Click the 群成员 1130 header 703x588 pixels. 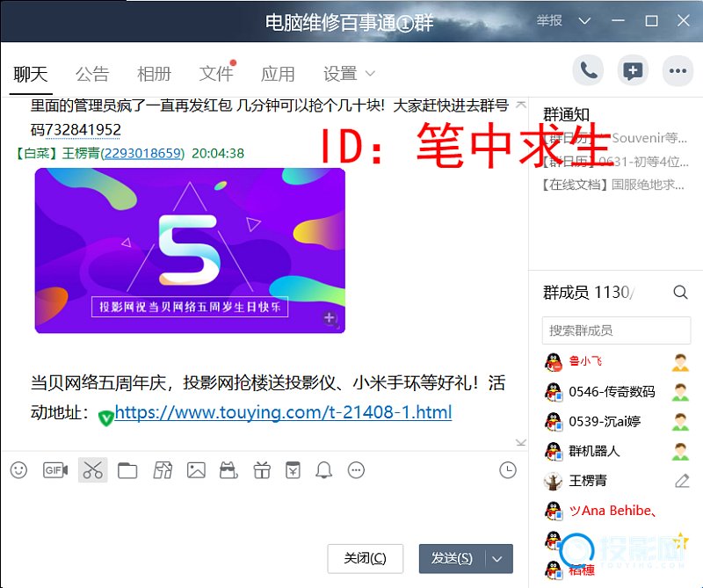[587, 293]
